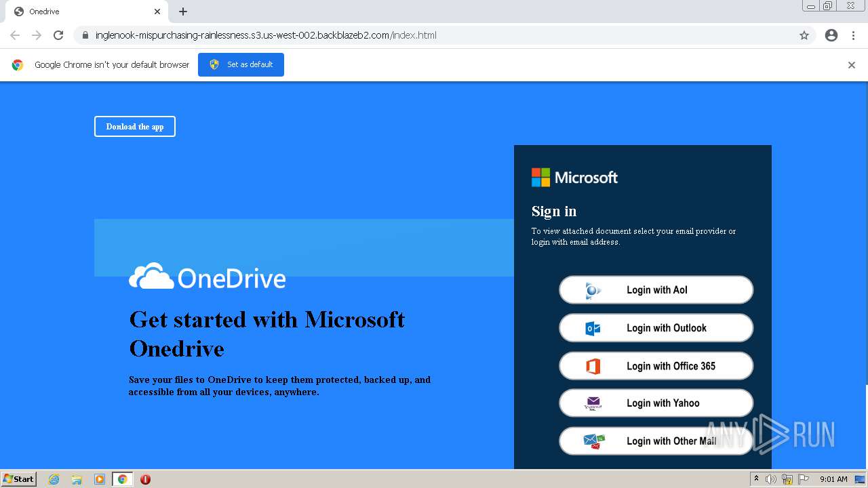Click Login with Outlook button
The width and height of the screenshot is (868, 488).
656,328
